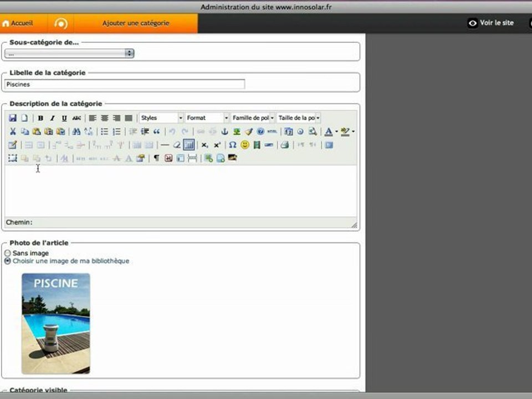This screenshot has height=399, width=532.
Task: Toggle bold formatting
Action: [40, 117]
